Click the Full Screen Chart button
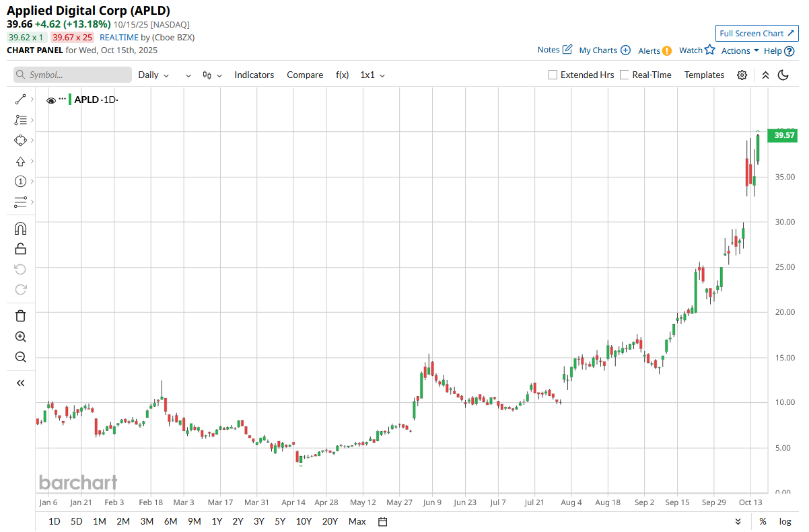The image size is (809, 532). click(x=757, y=33)
